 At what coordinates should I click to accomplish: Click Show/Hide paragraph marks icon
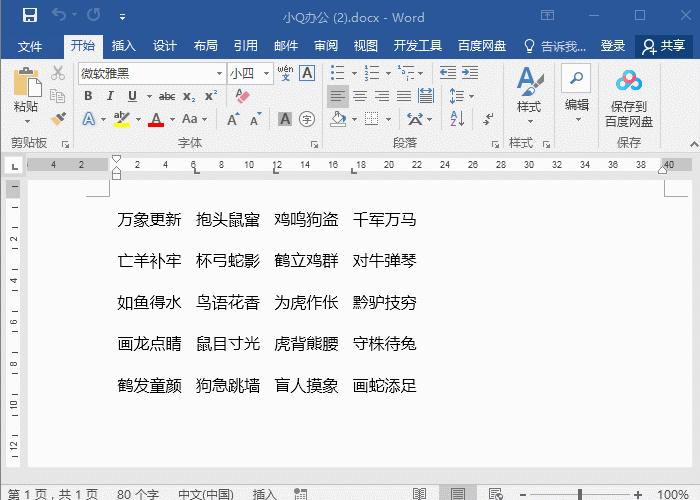pos(488,119)
